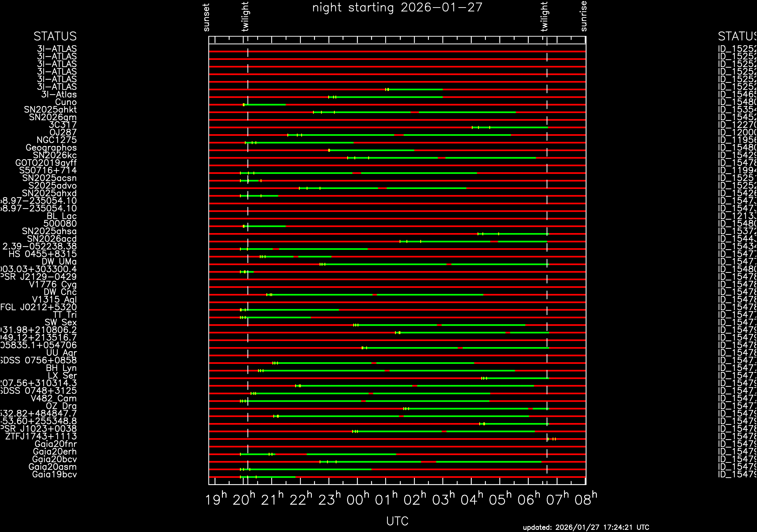Select the NGC1275 label

pyautogui.click(x=56, y=140)
